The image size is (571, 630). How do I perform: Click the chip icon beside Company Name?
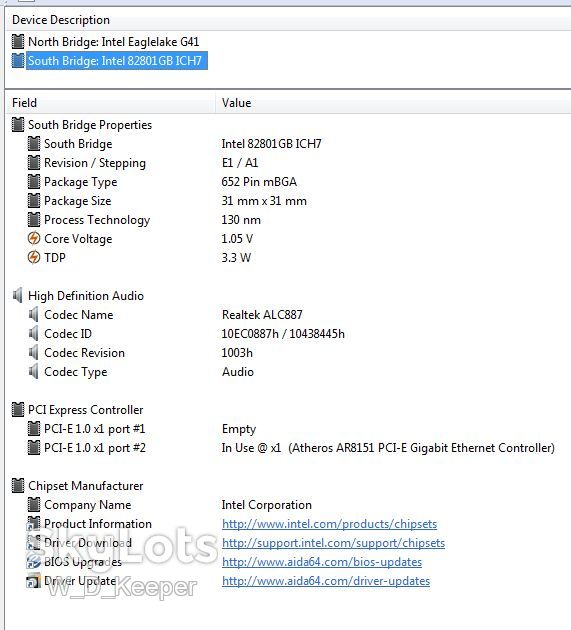click(34, 504)
